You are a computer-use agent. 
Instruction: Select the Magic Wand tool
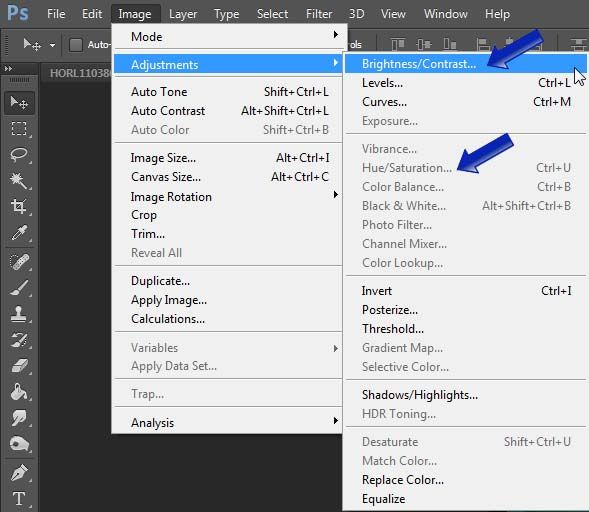19,181
